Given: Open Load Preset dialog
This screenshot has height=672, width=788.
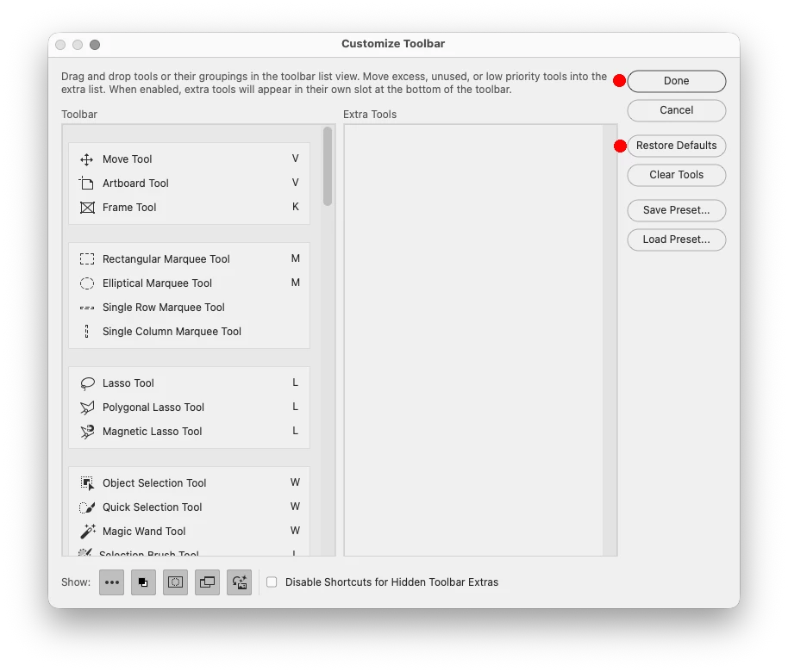Looking at the screenshot, I should click(x=677, y=240).
